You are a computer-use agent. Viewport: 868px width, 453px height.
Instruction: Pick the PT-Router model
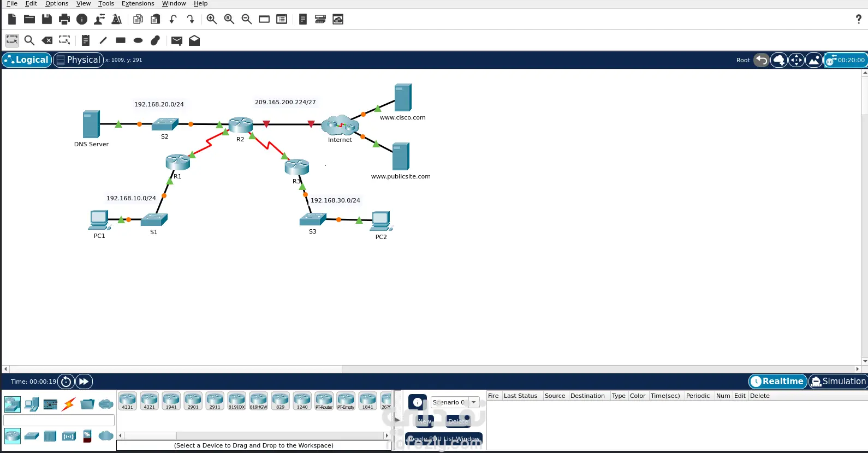[x=324, y=401]
